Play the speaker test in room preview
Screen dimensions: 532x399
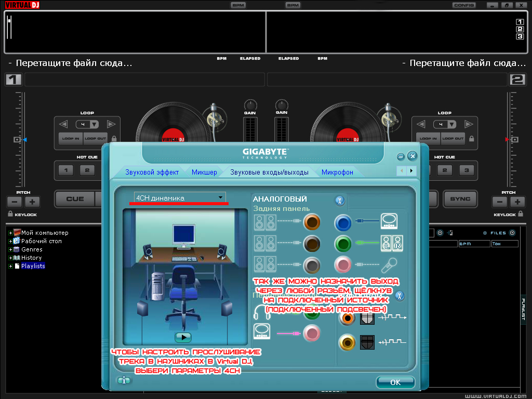(x=183, y=337)
